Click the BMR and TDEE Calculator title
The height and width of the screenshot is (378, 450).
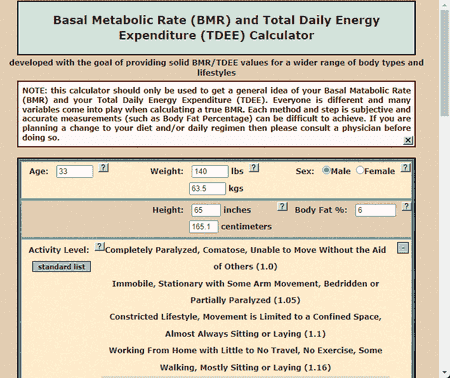click(216, 28)
